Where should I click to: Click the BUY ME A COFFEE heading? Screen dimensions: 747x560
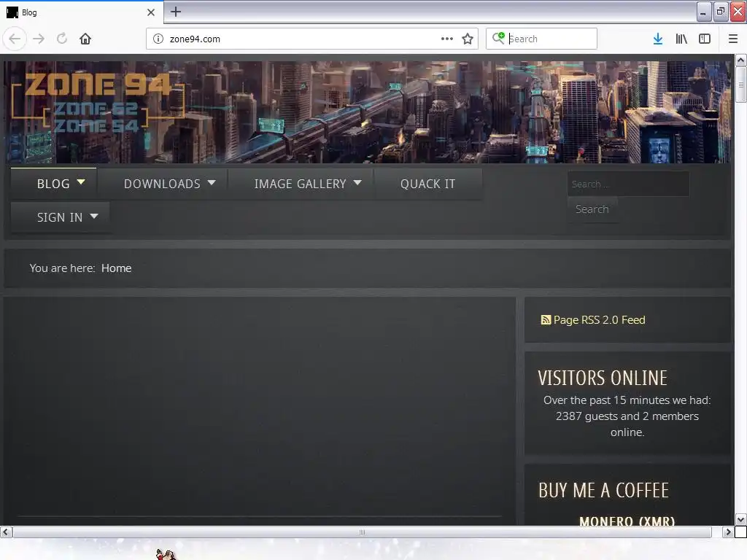point(603,491)
